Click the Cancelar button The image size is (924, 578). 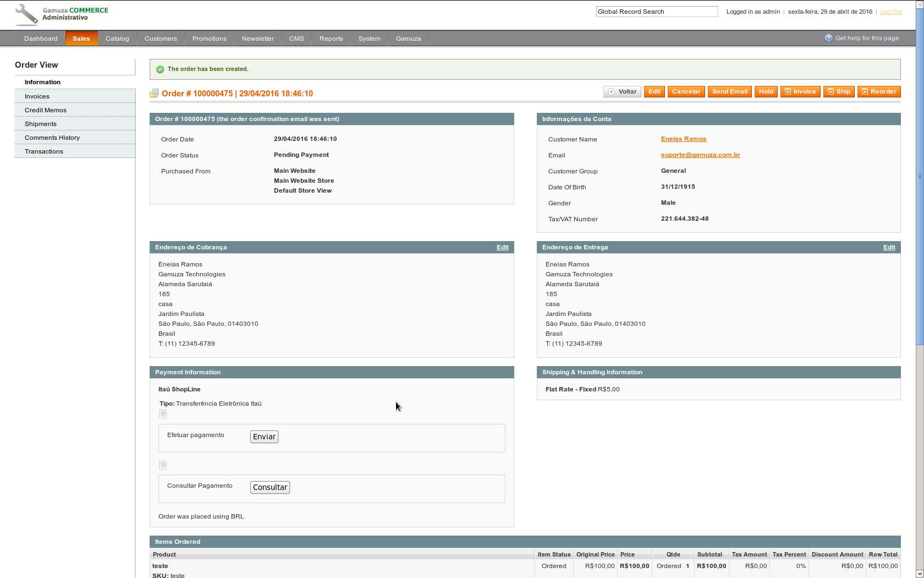[686, 92]
